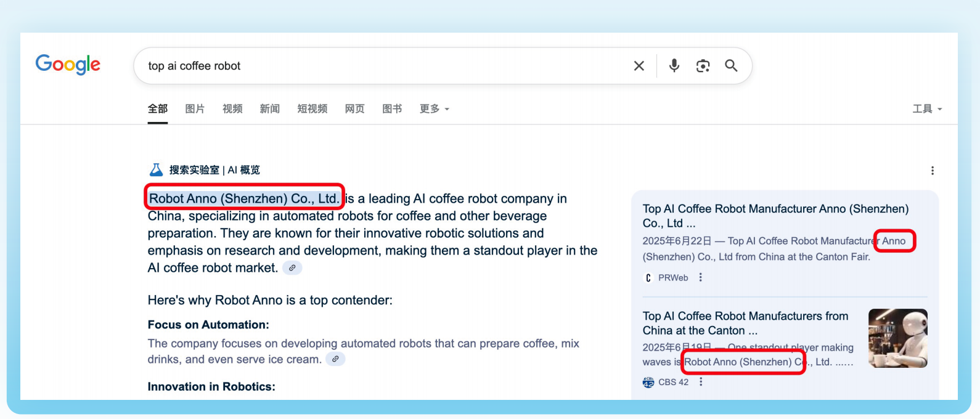Switch to the 新闻 news tab
Viewport: 980px width, 419px height.
coord(269,109)
